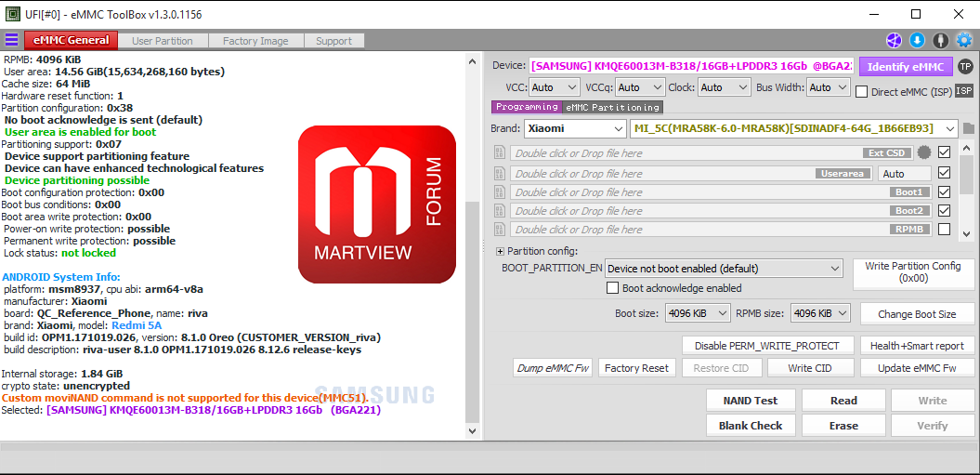Viewport: 980px width, 475px height.
Task: Click the log panel scrollbar down arrow
Action: 473,430
